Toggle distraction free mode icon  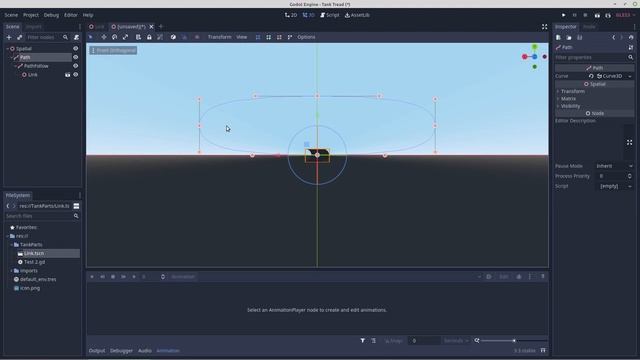[544, 27]
